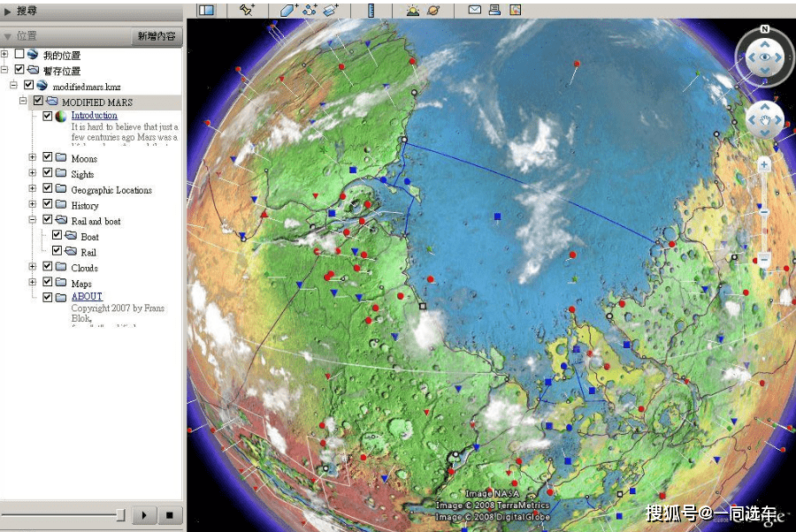Screen dimensions: 796x532
Task: Toggle sunlight display icon
Action: [413, 10]
